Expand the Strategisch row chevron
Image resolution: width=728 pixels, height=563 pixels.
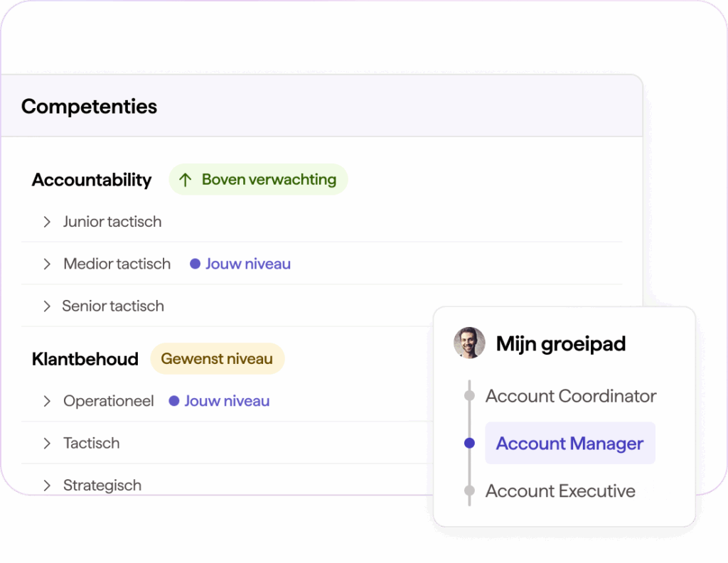pos(47,486)
